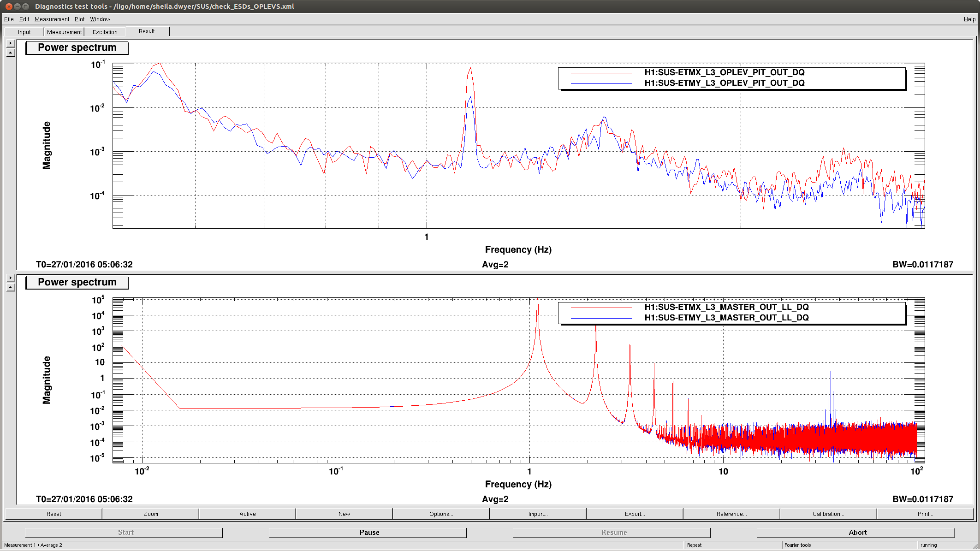Viewport: 980px width, 551px height.
Task: Click the Zoom button below plots
Action: (x=150, y=514)
